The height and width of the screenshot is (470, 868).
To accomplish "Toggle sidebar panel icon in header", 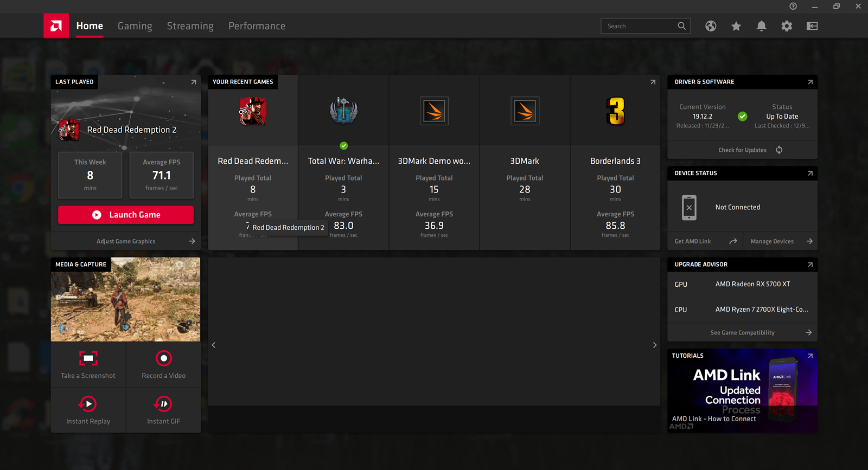I will pyautogui.click(x=812, y=26).
